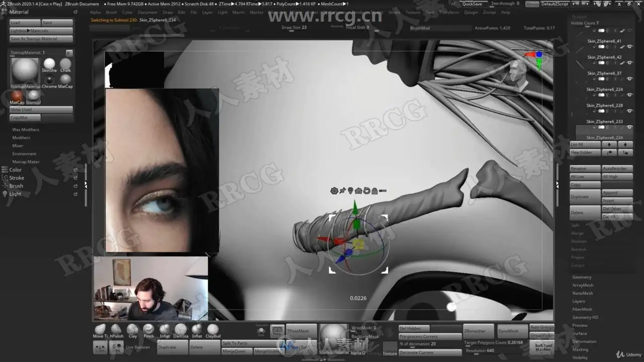Viewport: 644px width, 362px height.
Task: Expand the NanoMesh subpalette
Action: (x=583, y=293)
